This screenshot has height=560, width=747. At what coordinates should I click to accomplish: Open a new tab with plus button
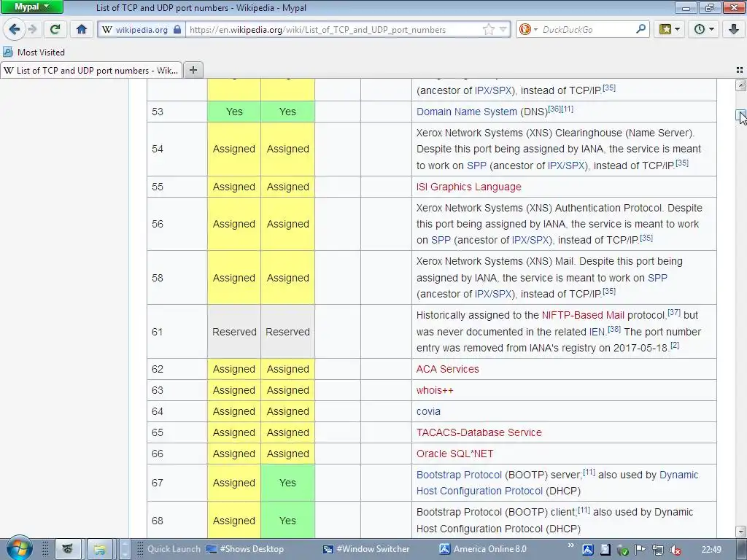(x=193, y=70)
